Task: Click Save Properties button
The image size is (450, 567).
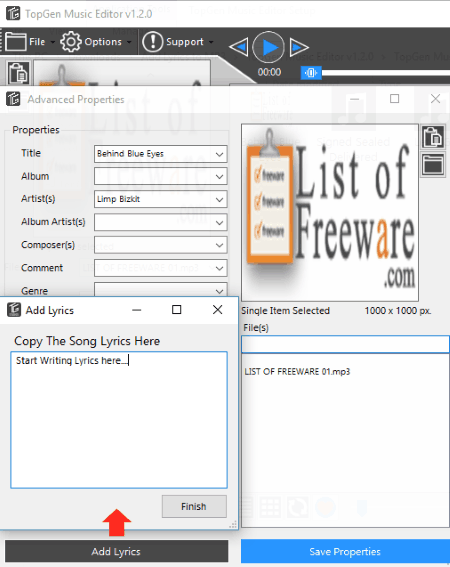Action: pos(345,551)
